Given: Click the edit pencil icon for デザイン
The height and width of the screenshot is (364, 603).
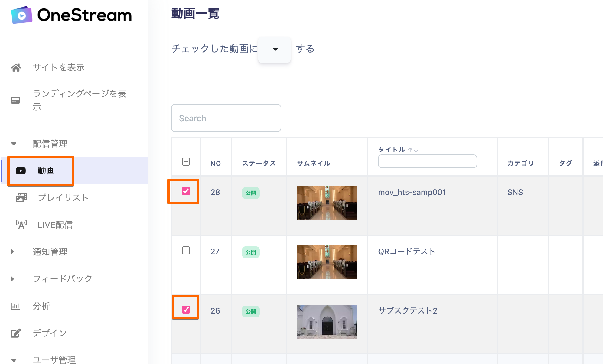Looking at the screenshot, I should click(16, 333).
